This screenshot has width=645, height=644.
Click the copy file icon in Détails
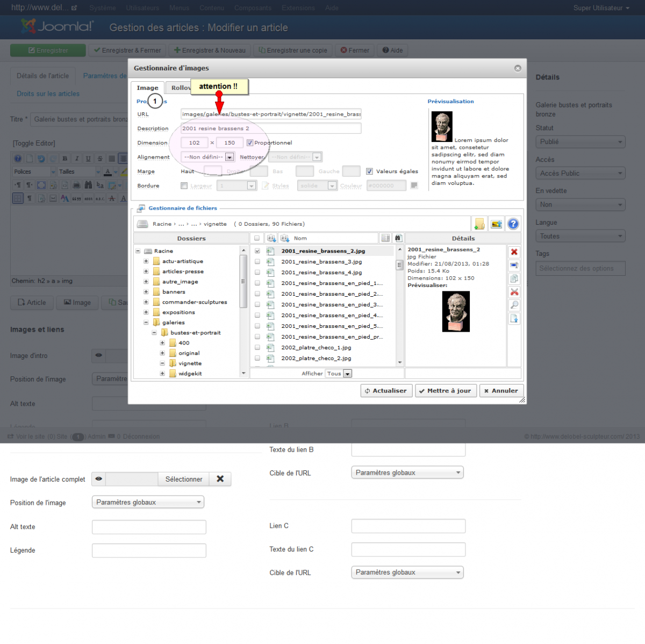tap(514, 278)
